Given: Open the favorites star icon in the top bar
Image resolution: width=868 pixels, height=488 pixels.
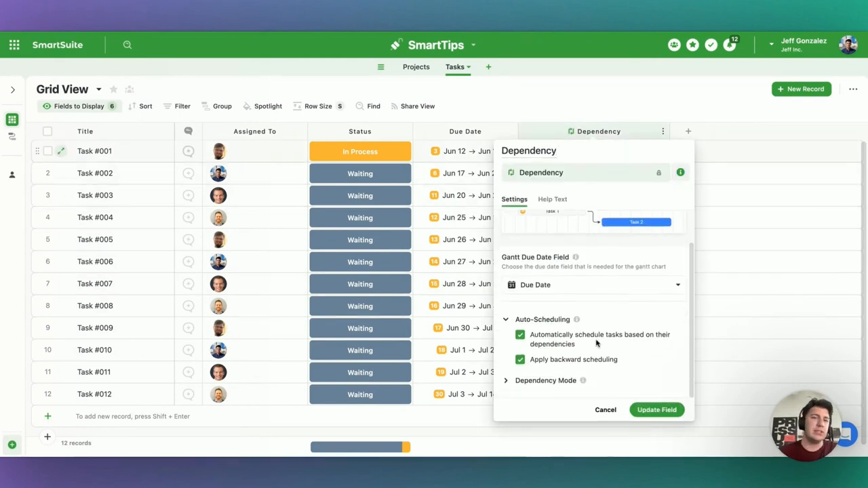Looking at the screenshot, I should pos(692,45).
